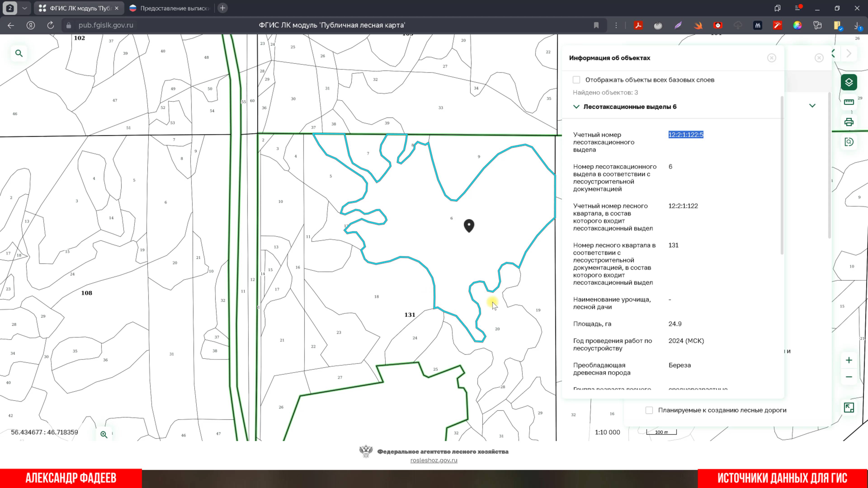Click the zoom-in plus button
The image size is (868, 488).
pyautogui.click(x=849, y=360)
